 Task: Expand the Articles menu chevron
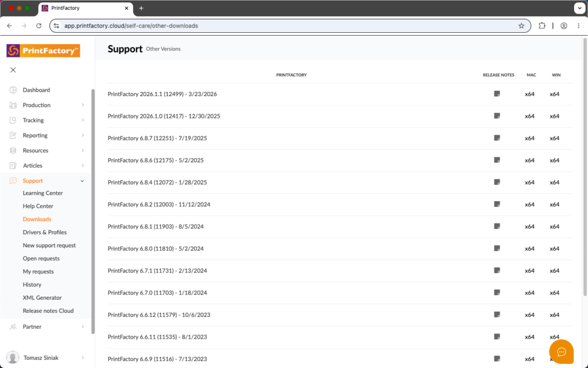click(x=83, y=166)
